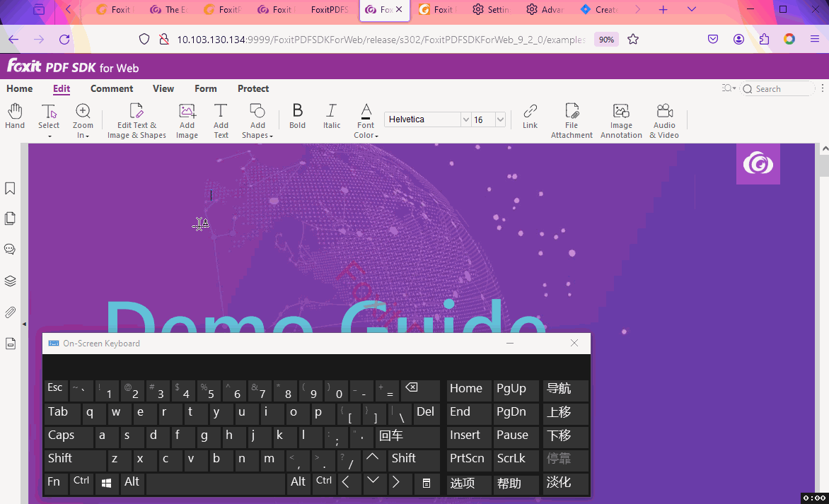This screenshot has width=829, height=504.
Task: Open the Font Color picker
Action: (x=366, y=120)
